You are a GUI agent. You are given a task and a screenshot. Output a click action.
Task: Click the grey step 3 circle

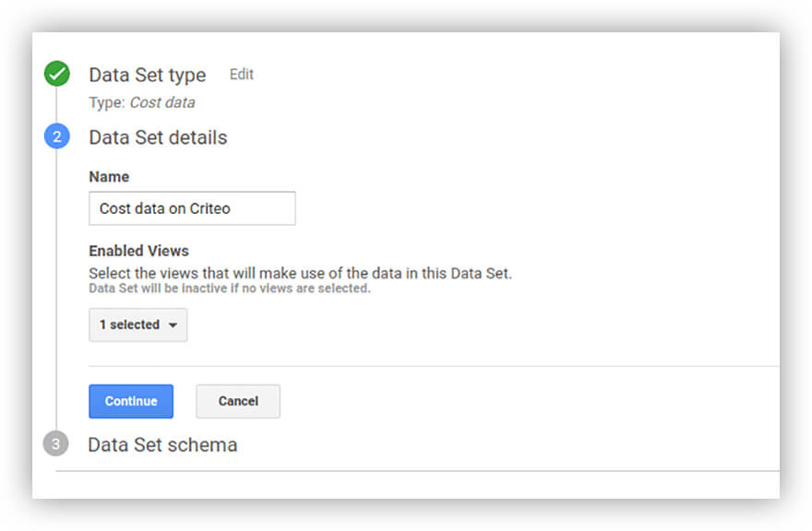55,444
